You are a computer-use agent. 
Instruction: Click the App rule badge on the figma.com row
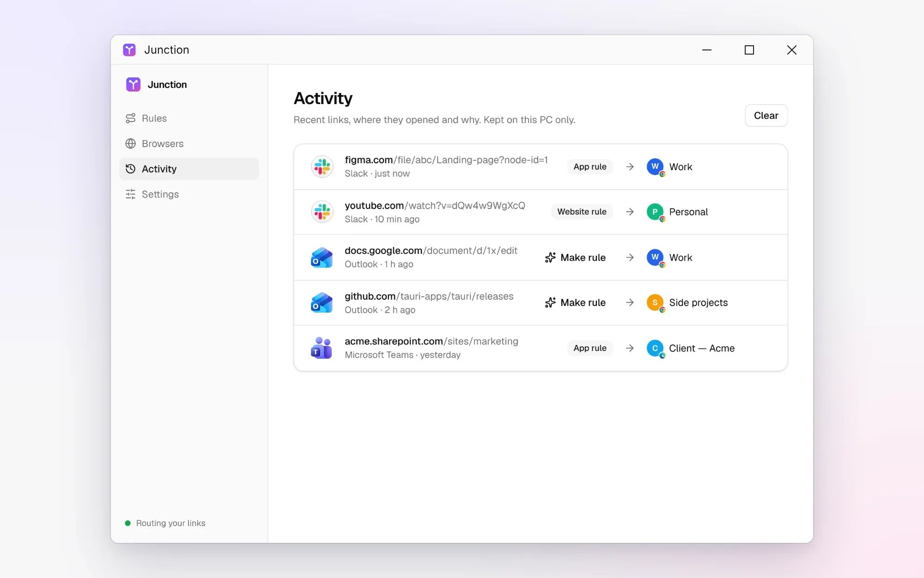click(x=590, y=167)
